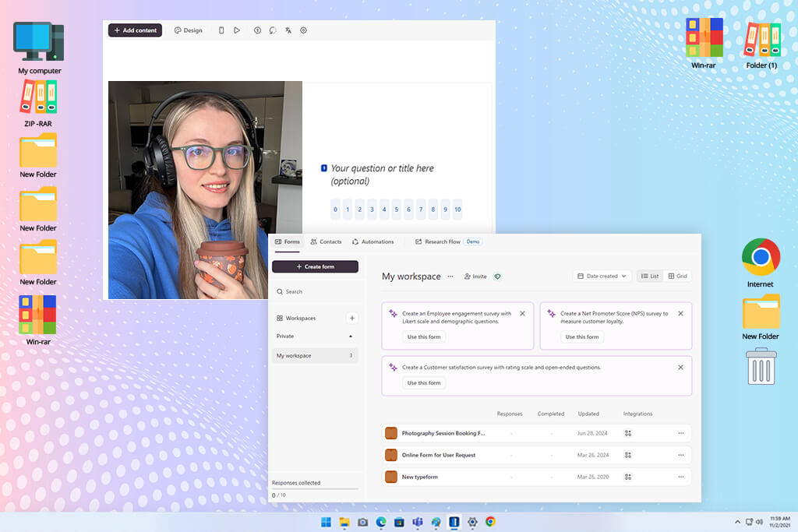The width and height of the screenshot is (798, 532).
Task: Click Invite in the workspace header
Action: pos(475,277)
